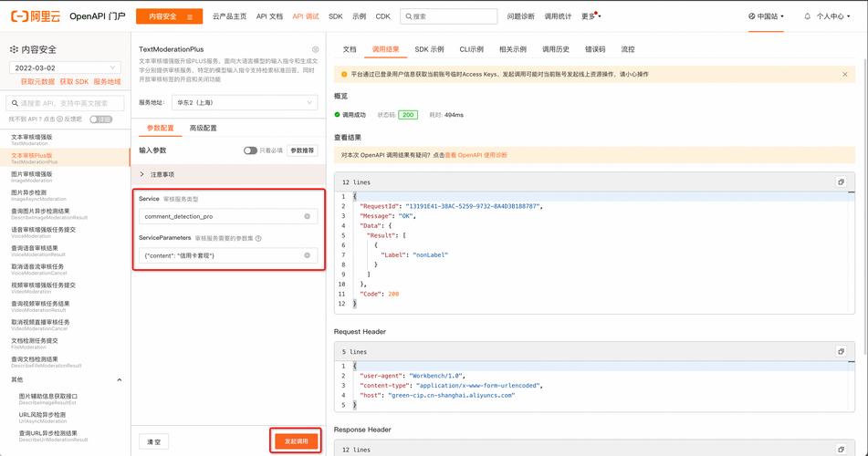Collapse the 其他 group in sidebar

[119, 379]
